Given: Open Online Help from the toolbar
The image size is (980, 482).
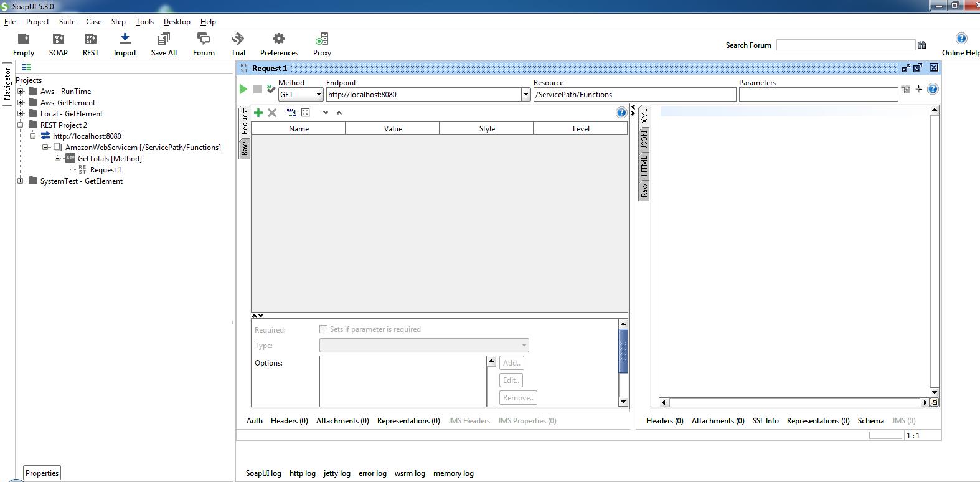Looking at the screenshot, I should point(961,45).
